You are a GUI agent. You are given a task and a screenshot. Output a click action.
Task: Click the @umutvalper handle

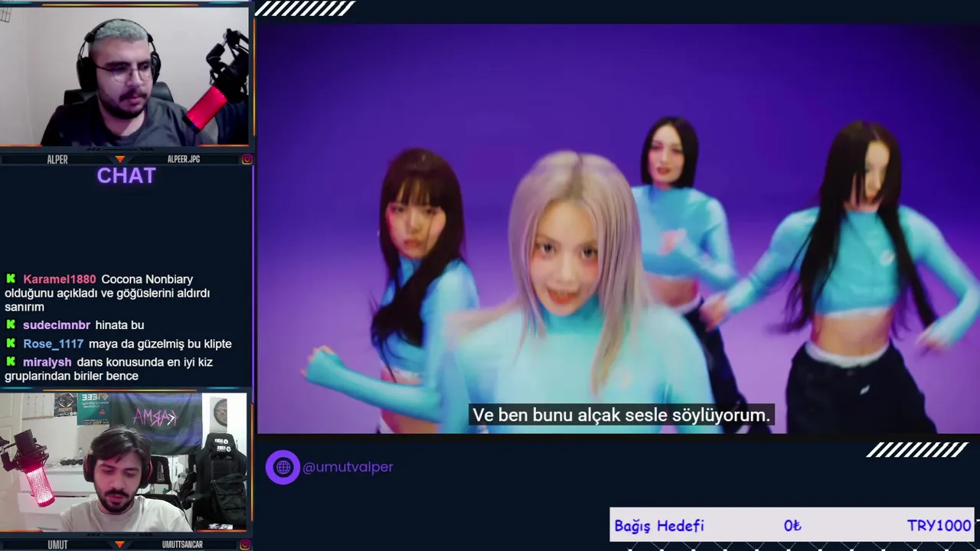click(x=348, y=467)
